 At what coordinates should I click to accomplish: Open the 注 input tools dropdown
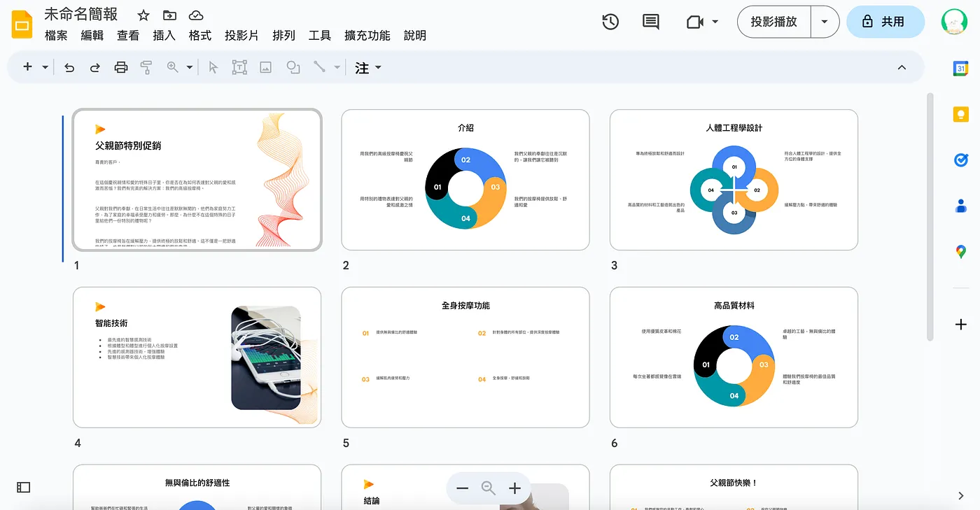click(368, 67)
